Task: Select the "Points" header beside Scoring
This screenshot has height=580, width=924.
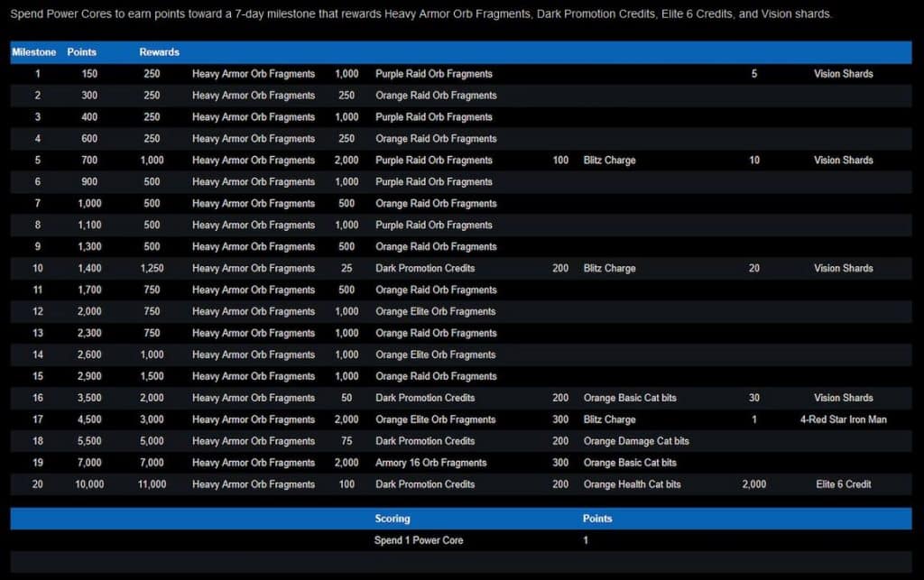Action: (x=597, y=519)
